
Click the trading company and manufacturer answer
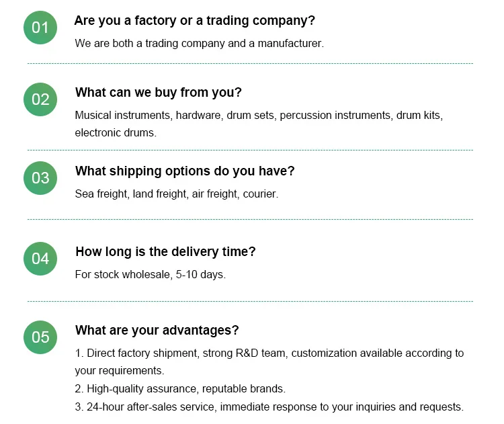[x=199, y=44]
